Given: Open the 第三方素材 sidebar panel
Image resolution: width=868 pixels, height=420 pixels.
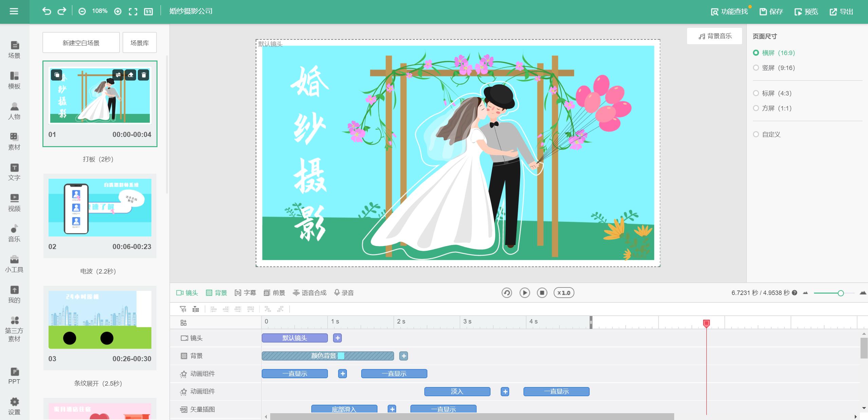Looking at the screenshot, I should click(14, 329).
